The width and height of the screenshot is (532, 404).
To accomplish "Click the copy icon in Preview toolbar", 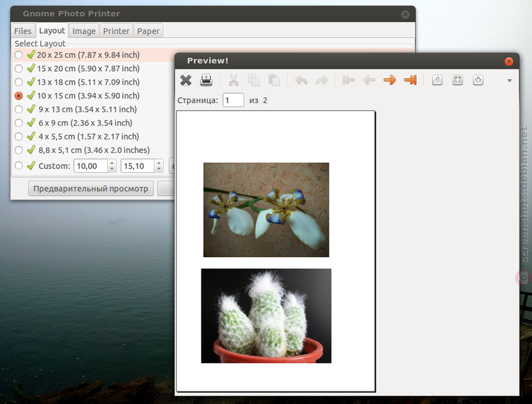I will pos(253,80).
